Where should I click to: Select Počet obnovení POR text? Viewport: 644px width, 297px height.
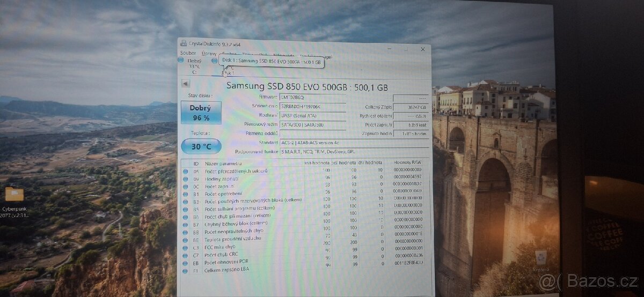pos(225,262)
